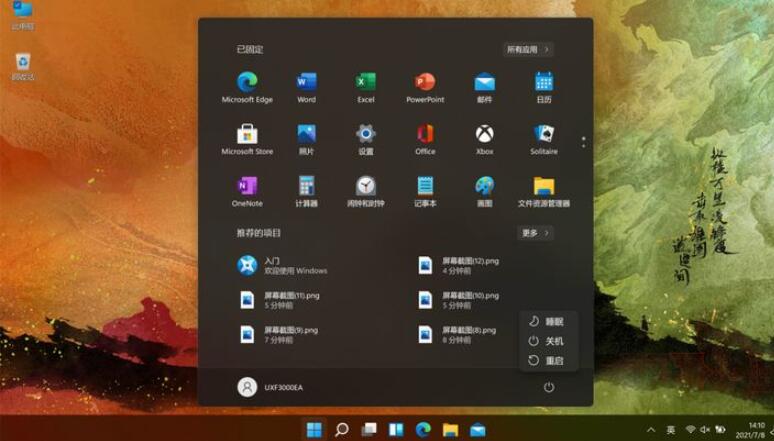
Task: Open Search from the taskbar
Action: (x=342, y=430)
